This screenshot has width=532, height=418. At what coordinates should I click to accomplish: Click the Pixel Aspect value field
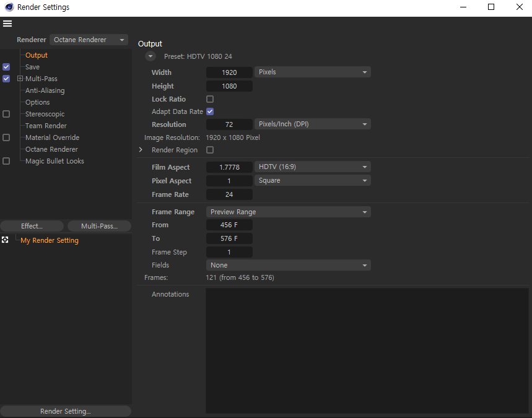point(229,181)
